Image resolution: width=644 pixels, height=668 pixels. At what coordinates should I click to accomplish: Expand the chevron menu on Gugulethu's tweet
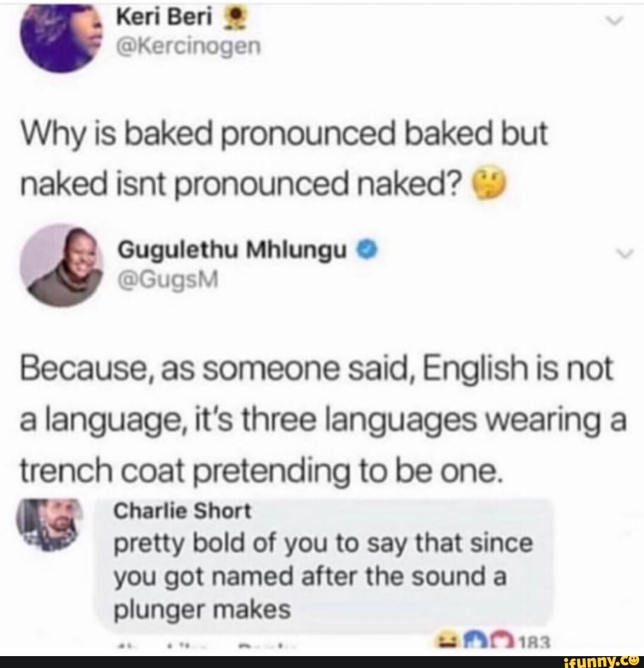(x=625, y=254)
